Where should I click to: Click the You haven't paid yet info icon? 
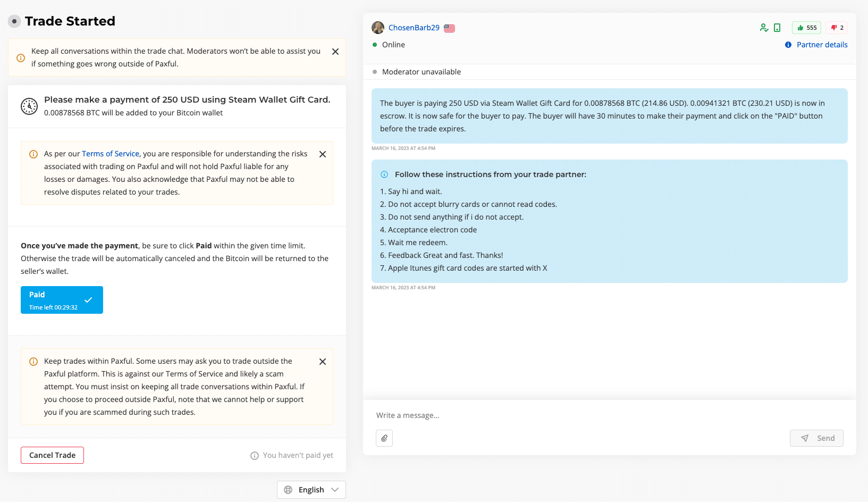(x=255, y=456)
